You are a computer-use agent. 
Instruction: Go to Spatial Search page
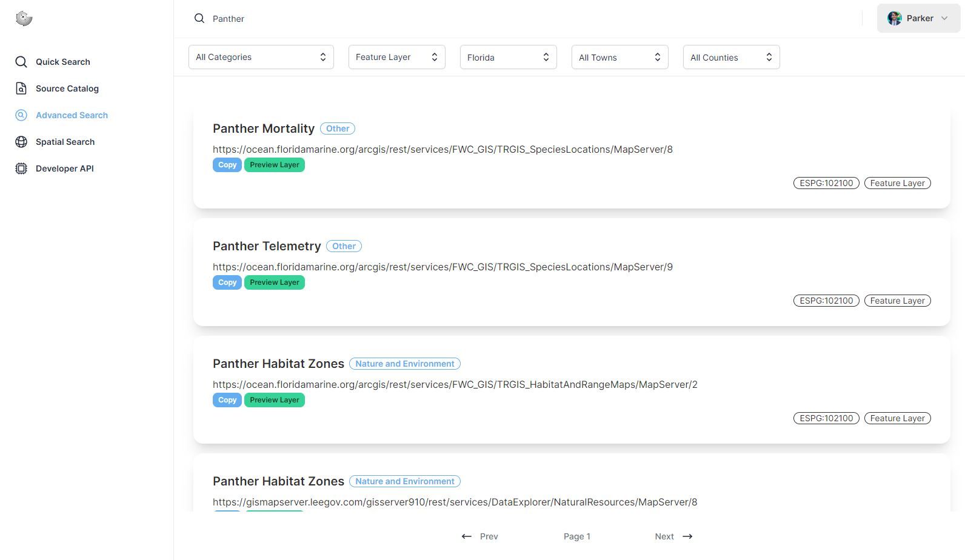pyautogui.click(x=65, y=142)
